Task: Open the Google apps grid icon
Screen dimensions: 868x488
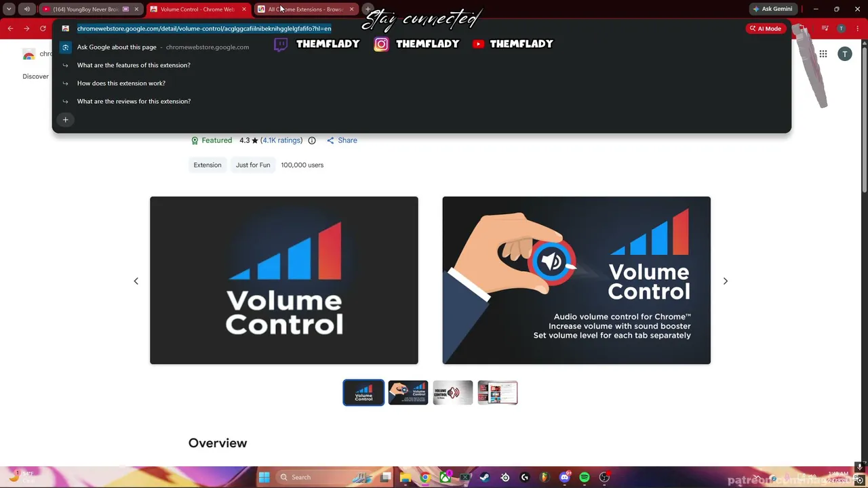Action: pyautogui.click(x=823, y=54)
